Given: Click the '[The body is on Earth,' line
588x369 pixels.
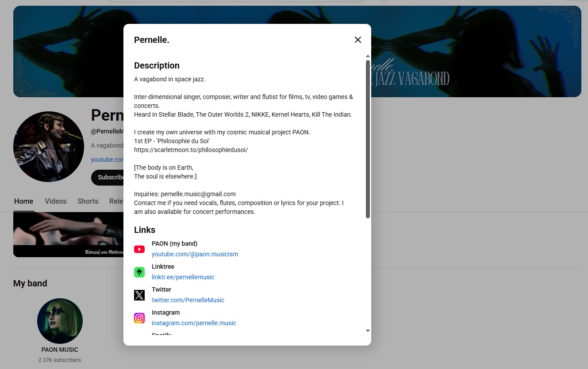Looking at the screenshot, I should point(164,167).
